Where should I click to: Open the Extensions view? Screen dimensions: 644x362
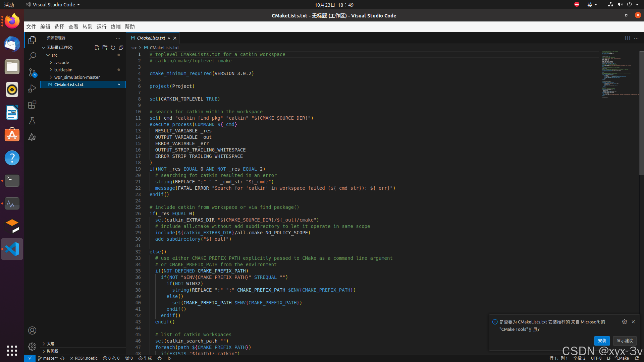tap(32, 105)
